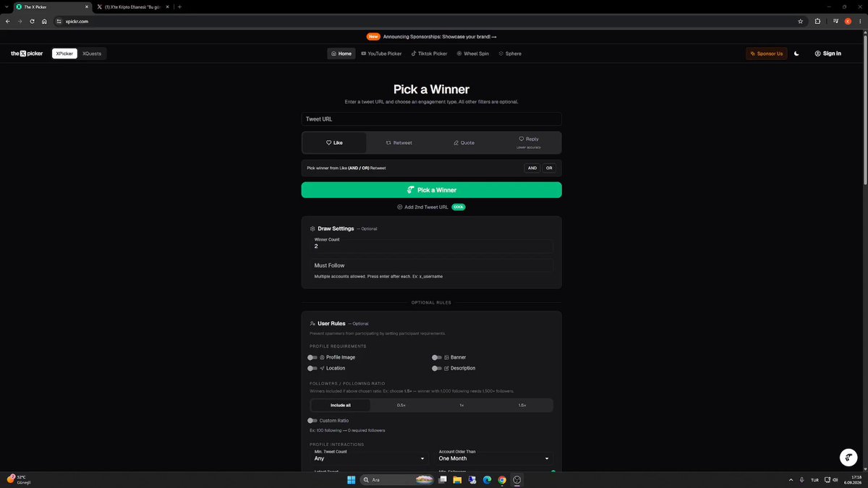
Task: Enable the Banner requirement
Action: 437,357
